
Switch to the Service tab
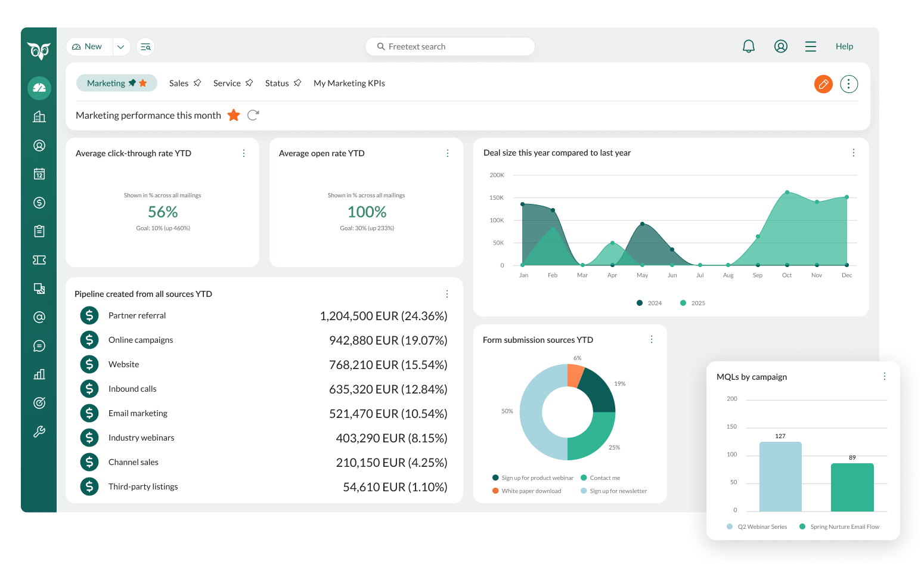tap(227, 83)
